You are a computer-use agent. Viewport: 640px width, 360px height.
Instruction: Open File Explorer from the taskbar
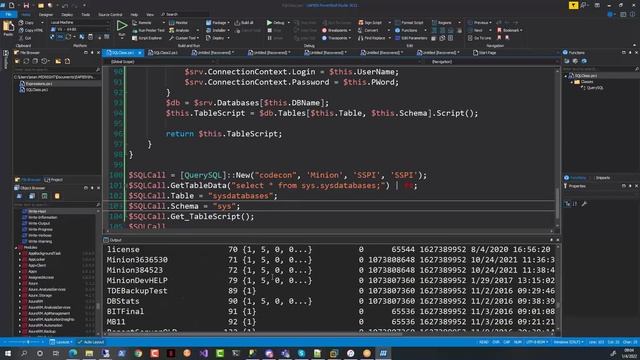(89, 353)
